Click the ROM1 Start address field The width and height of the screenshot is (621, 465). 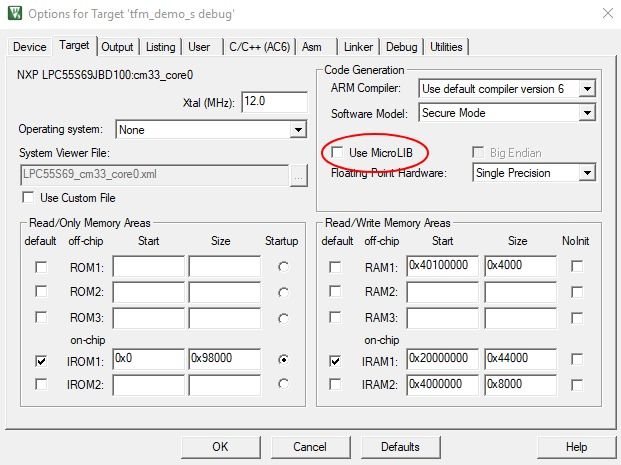coord(149,266)
